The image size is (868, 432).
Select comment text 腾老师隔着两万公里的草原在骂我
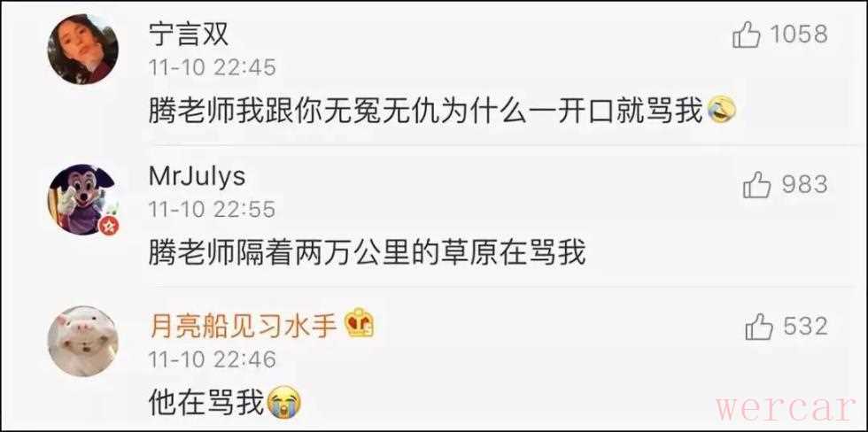[x=367, y=253]
